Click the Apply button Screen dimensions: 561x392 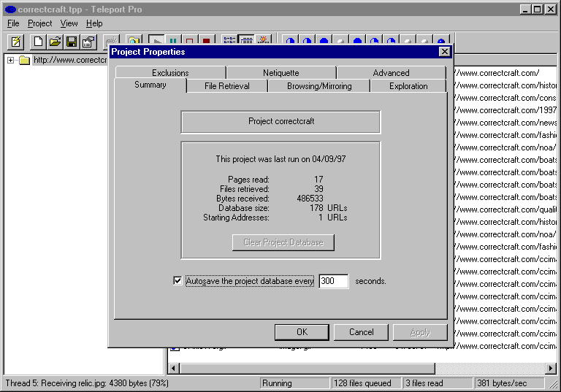(x=420, y=332)
